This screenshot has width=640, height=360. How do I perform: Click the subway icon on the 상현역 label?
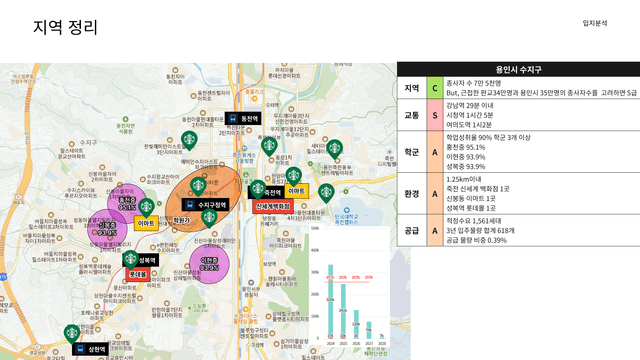pyautogui.click(x=80, y=349)
